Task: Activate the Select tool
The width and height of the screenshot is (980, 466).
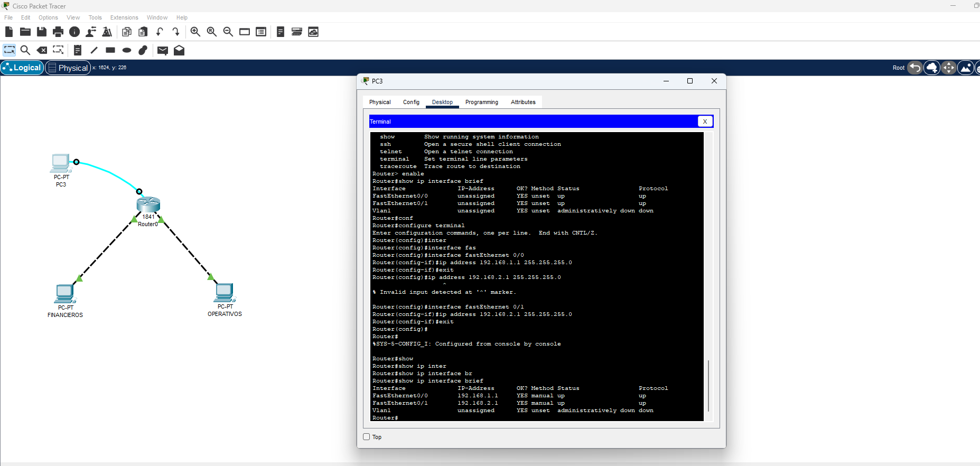Action: (10, 50)
